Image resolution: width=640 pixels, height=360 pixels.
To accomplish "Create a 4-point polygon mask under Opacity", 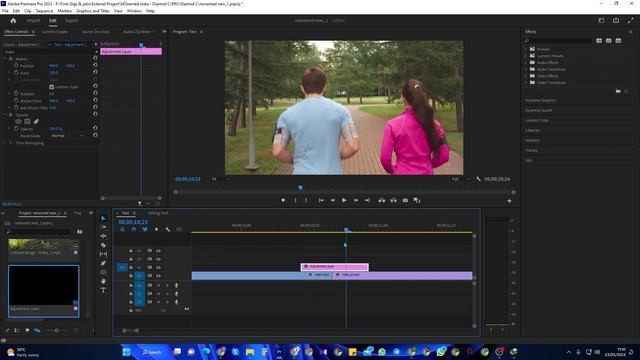I will [x=27, y=121].
